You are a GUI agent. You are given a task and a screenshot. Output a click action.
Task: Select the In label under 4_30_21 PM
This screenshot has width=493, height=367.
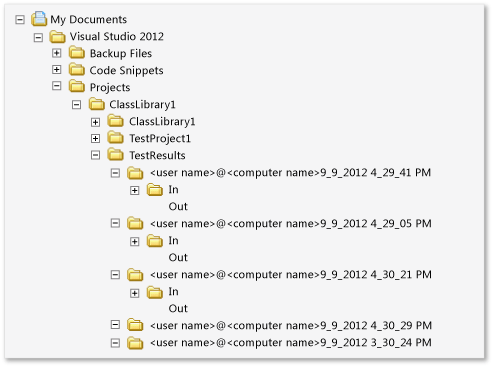point(173,292)
